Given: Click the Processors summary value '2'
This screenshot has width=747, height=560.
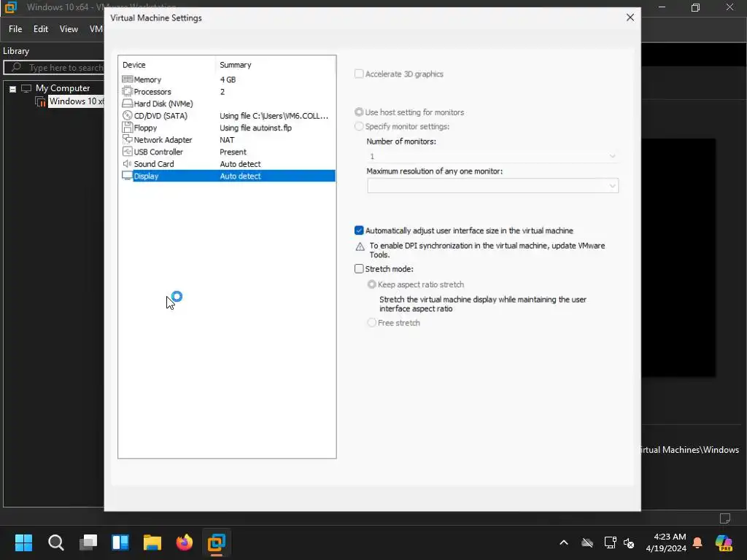Looking at the screenshot, I should click(x=222, y=91).
